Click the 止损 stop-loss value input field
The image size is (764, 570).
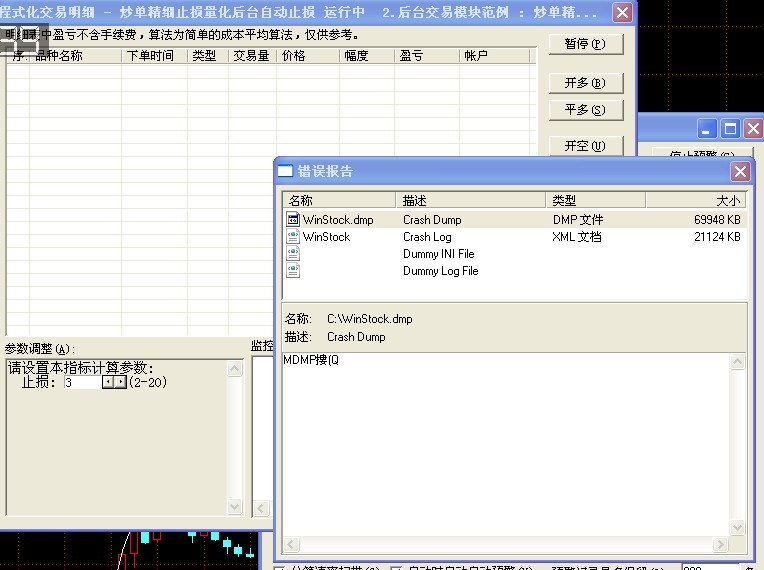point(81,382)
